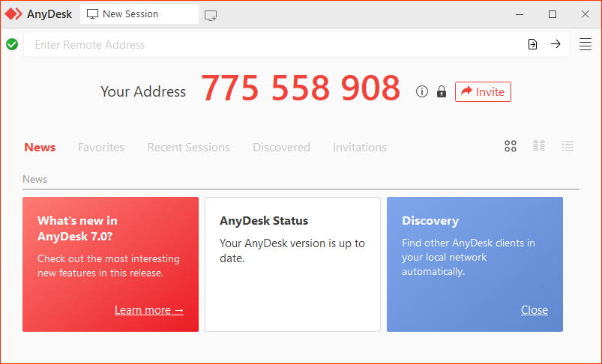Switch to the Favorites tab
Screen dimensions: 602x364
coord(101,148)
